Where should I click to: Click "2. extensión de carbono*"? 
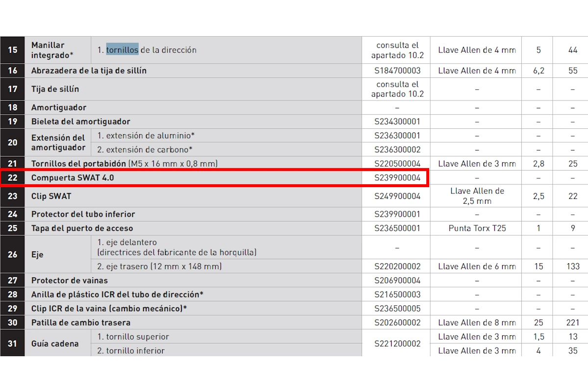(145, 149)
